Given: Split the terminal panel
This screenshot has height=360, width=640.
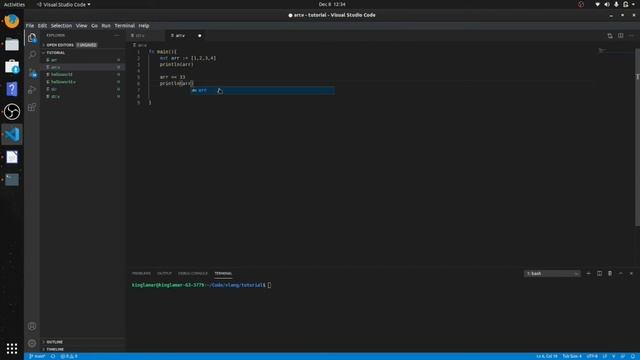Looking at the screenshot, I should click(x=599, y=273).
